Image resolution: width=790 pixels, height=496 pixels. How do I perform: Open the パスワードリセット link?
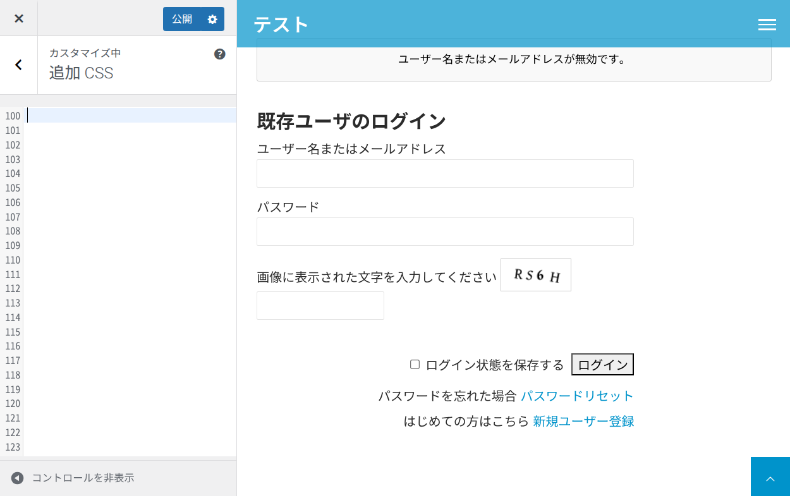[577, 396]
